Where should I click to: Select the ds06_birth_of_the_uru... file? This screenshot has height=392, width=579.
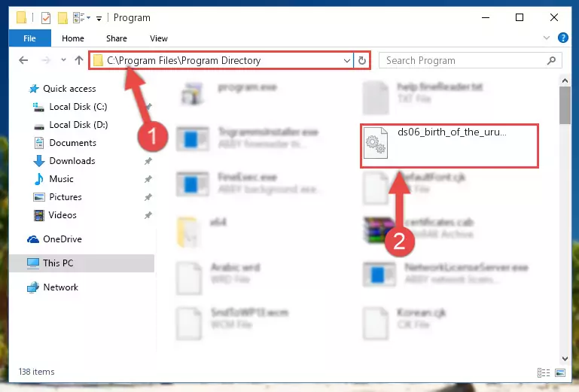pos(449,146)
